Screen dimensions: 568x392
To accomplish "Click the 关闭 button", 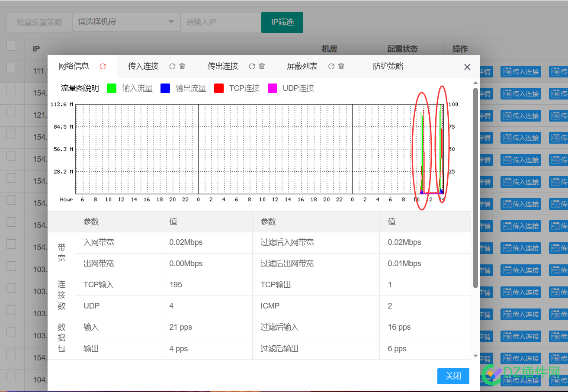I will [x=453, y=376].
